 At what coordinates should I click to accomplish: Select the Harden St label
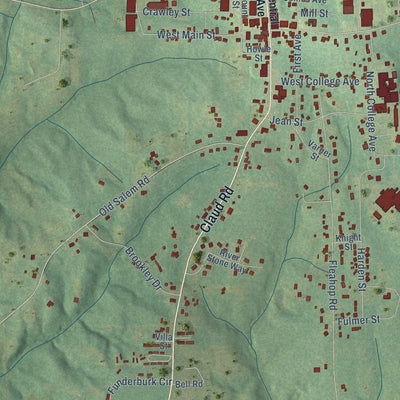[361, 270]
